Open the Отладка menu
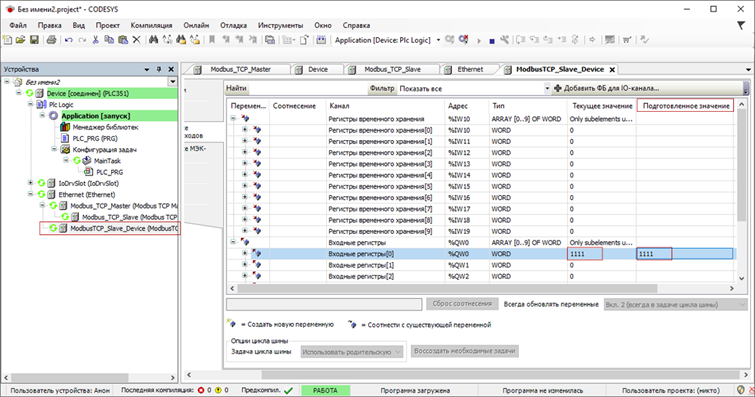Screen dimensions: 755x397 (x=234, y=25)
